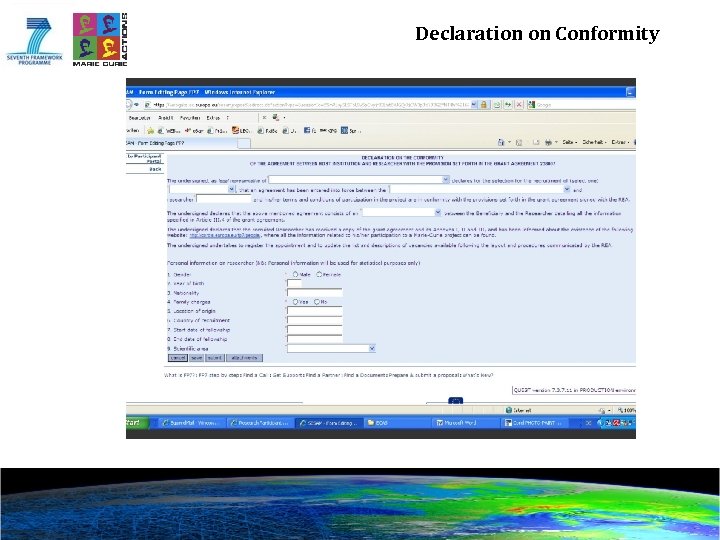Click the printer icon in command bar
The image size is (720, 540).
(x=548, y=142)
